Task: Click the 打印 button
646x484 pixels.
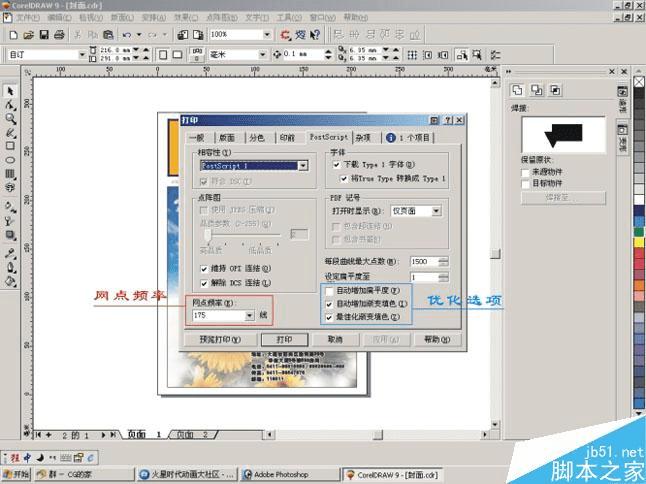Action: (x=284, y=339)
